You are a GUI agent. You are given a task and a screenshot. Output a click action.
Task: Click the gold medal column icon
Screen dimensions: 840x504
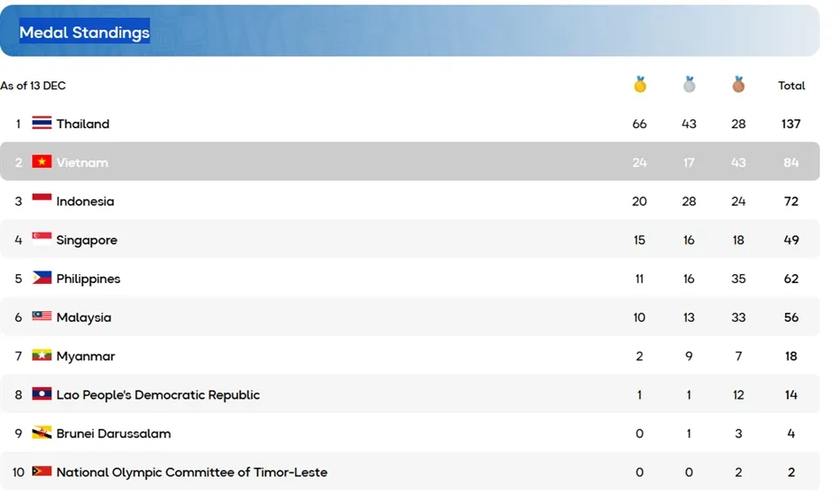coord(639,85)
